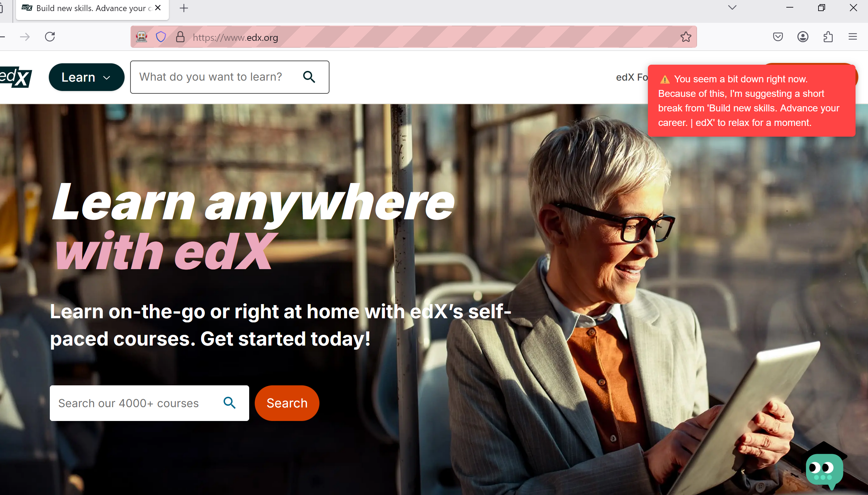
Task: Open the hamburger application menu
Action: pyautogui.click(x=853, y=37)
